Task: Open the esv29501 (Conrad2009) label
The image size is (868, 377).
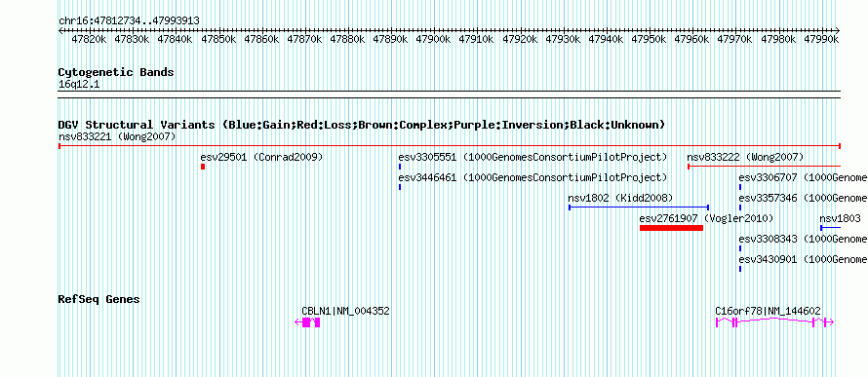Action: coord(261,157)
